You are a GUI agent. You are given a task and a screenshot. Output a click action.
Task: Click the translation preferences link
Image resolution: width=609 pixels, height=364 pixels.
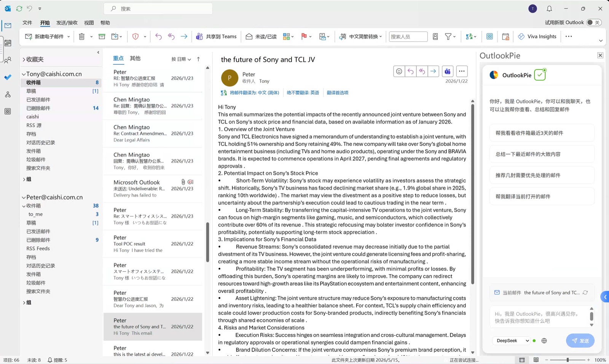(338, 93)
